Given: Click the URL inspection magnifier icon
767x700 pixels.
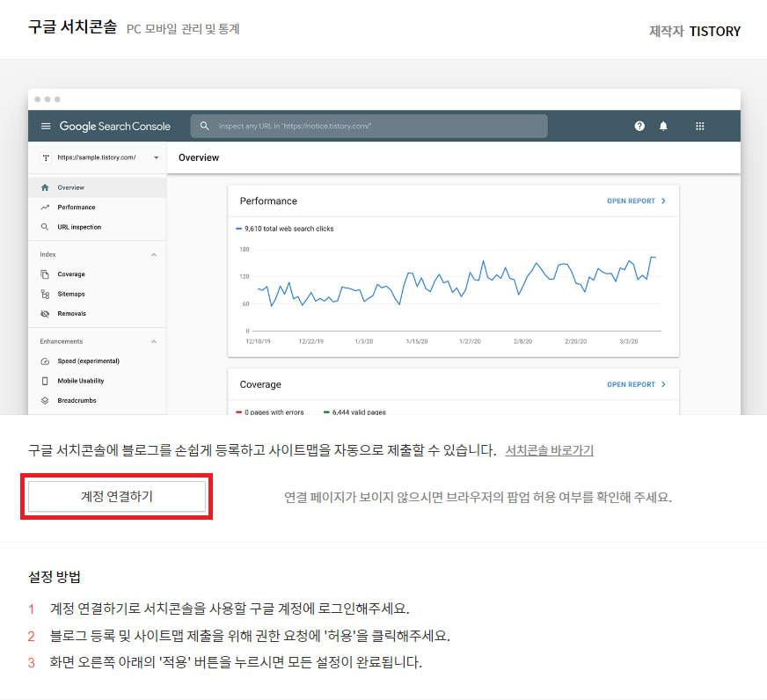Looking at the screenshot, I should point(45,227).
